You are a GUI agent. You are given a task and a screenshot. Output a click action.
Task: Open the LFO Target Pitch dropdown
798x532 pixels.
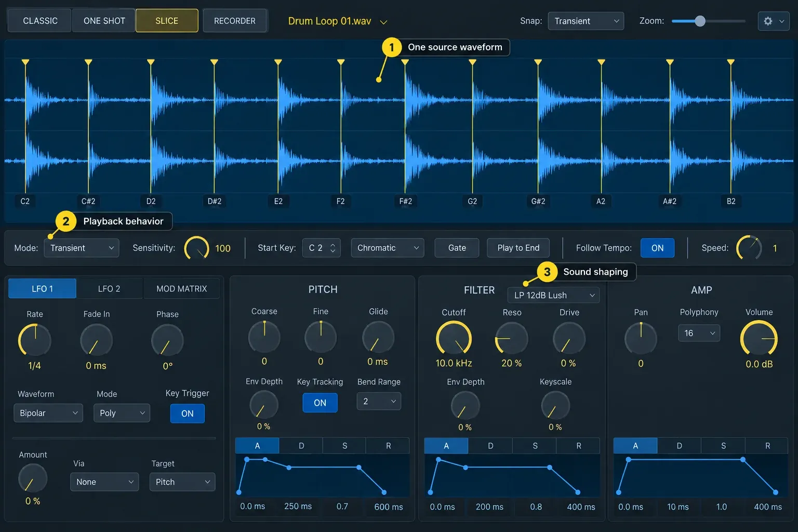pyautogui.click(x=182, y=482)
